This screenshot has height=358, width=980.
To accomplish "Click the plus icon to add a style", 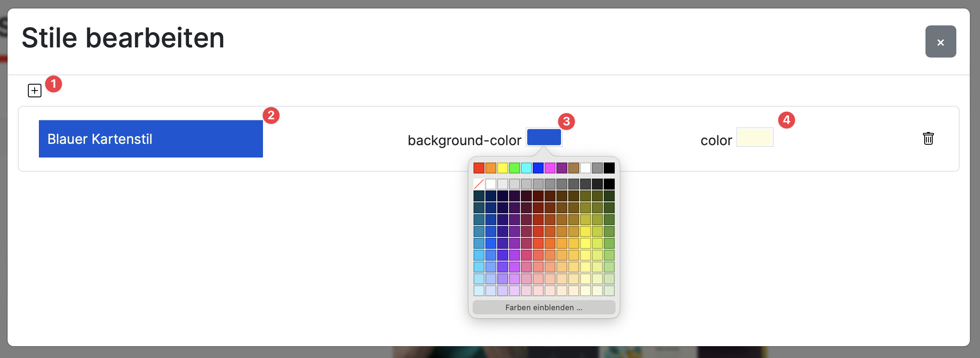I will 35,91.
